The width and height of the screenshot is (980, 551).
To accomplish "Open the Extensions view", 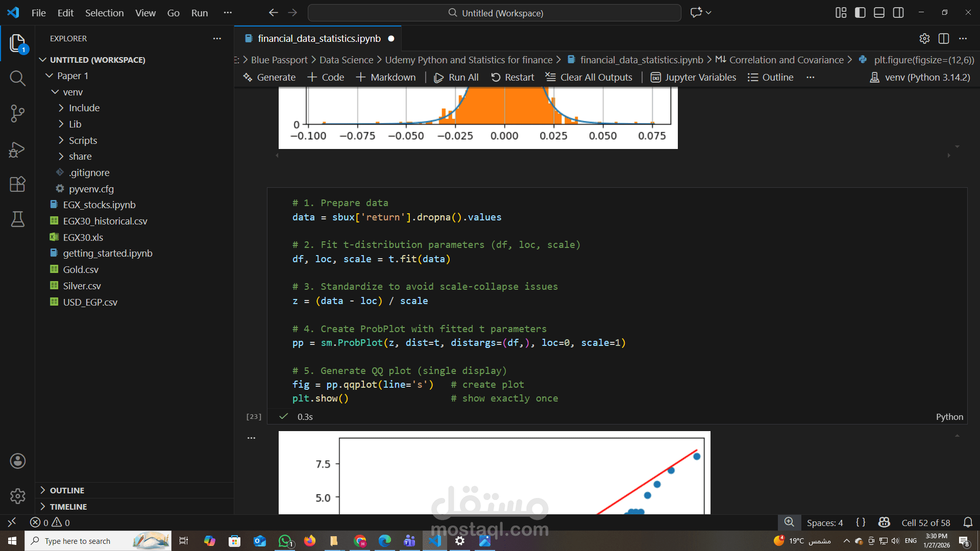I will coord(17,184).
